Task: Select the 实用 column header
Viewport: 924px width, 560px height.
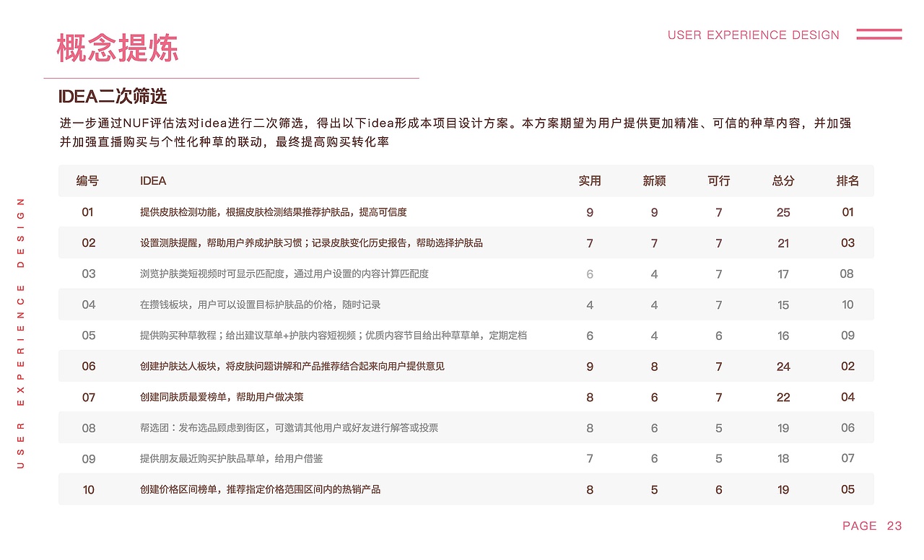Action: pos(589,181)
